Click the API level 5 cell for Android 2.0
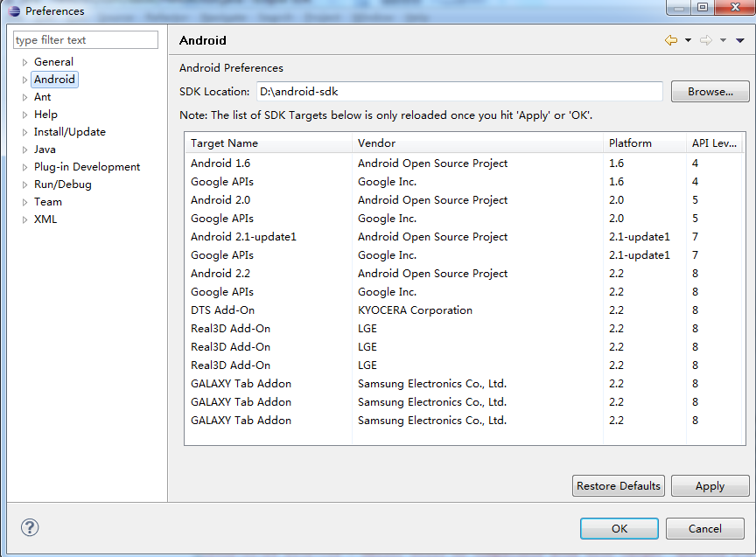 click(x=695, y=200)
